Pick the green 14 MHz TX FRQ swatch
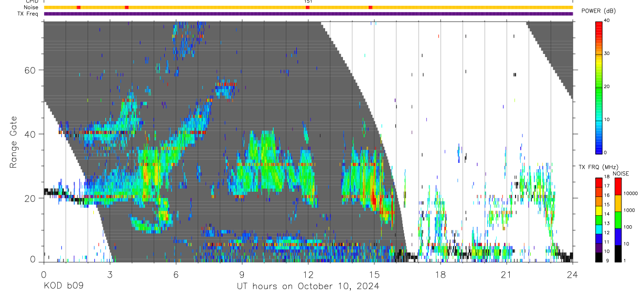Screen dimensions: 644x297 [599, 220]
